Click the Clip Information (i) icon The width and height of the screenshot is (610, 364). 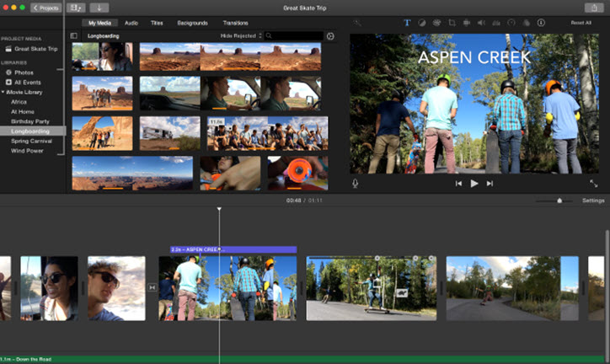(x=540, y=23)
